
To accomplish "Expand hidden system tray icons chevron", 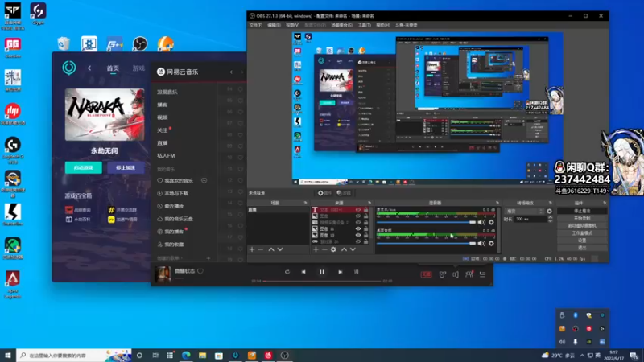I will point(582,355).
